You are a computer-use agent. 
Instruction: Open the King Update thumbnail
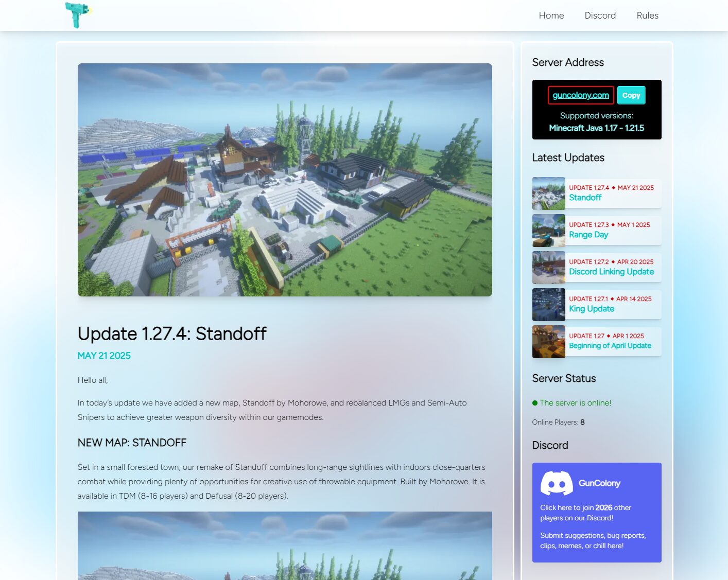[548, 305]
